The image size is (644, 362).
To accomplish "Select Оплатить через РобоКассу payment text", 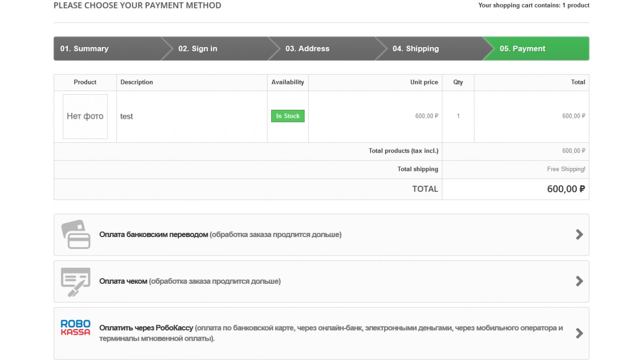I will (147, 328).
